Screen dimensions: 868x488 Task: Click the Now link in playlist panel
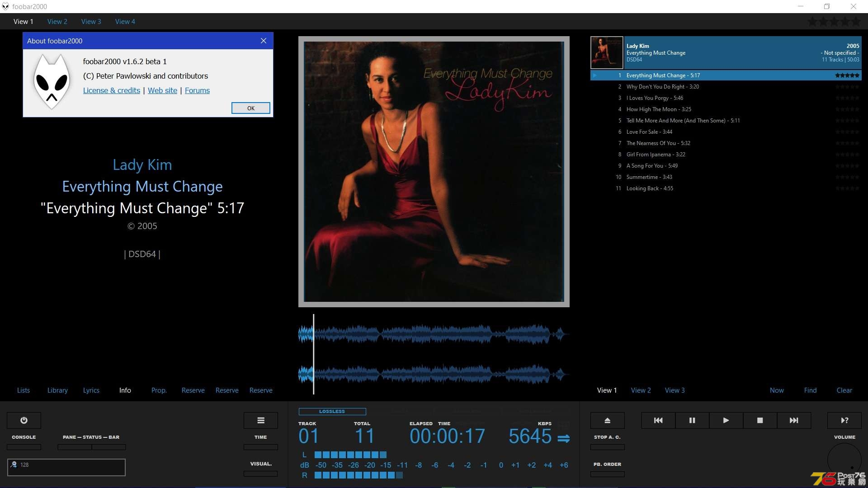[x=777, y=390]
